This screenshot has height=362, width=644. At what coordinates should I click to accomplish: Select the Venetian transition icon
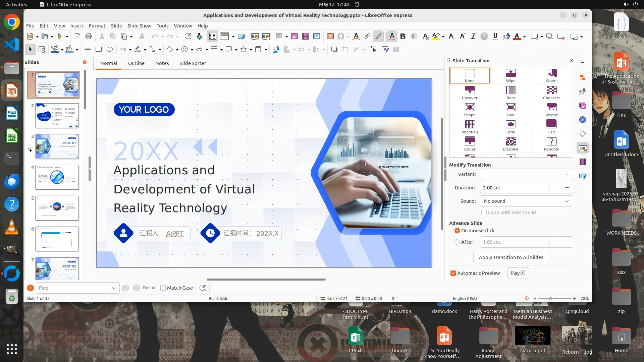(x=470, y=125)
